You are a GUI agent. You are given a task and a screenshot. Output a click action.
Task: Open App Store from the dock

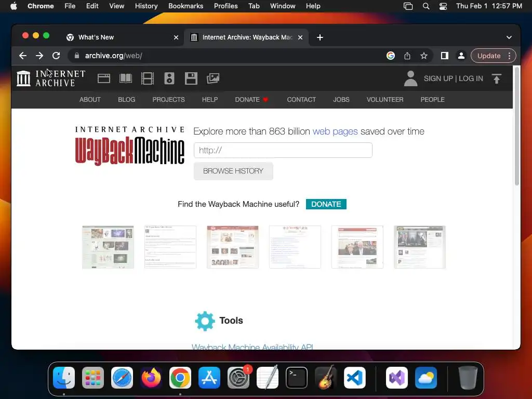[209, 378]
